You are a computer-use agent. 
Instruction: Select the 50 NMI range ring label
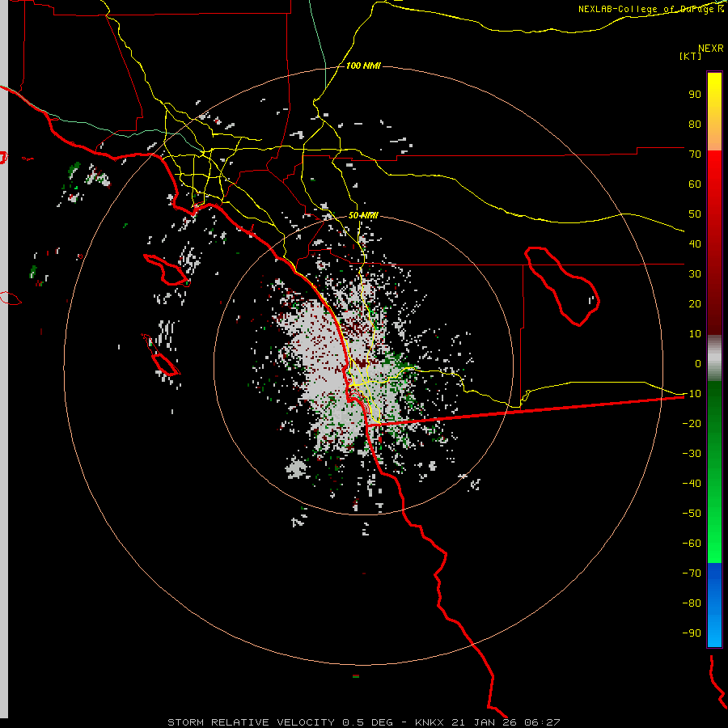(x=363, y=215)
